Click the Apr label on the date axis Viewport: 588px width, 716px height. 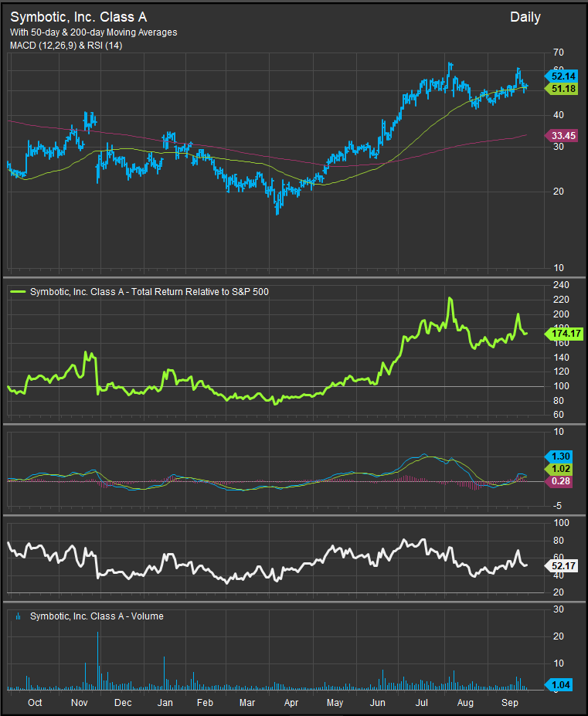(292, 703)
